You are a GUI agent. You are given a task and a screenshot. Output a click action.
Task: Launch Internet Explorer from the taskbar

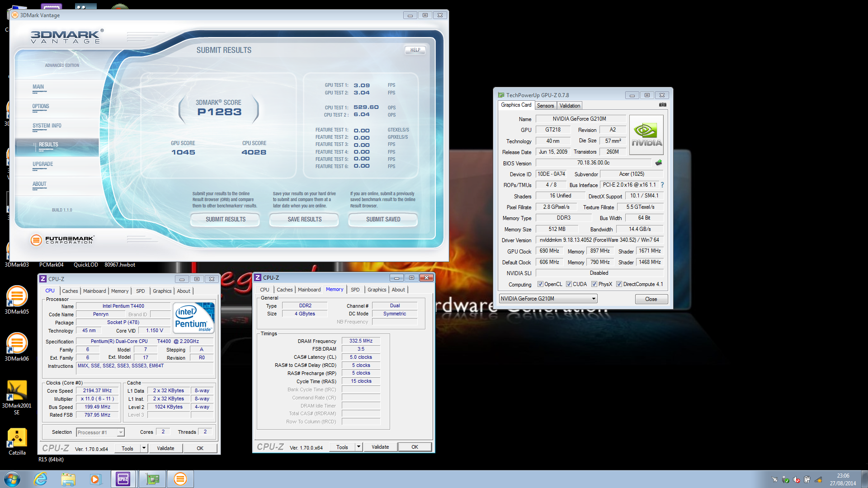click(x=41, y=479)
